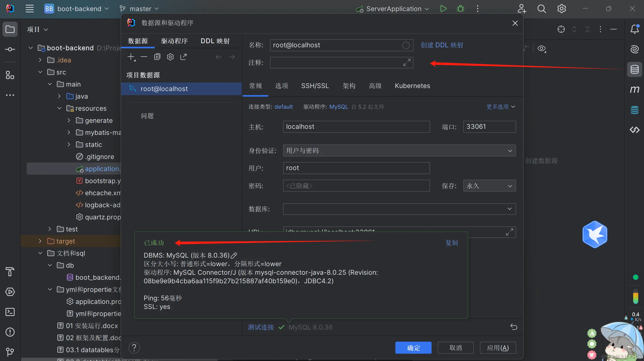Click the revert changes arrow icon

(514, 327)
